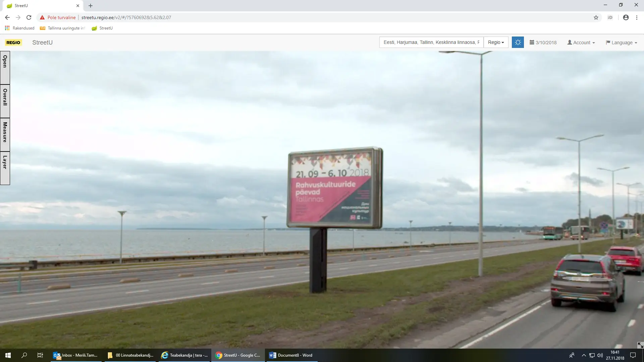Expand the Open side panel
644x362 pixels.
click(5, 67)
